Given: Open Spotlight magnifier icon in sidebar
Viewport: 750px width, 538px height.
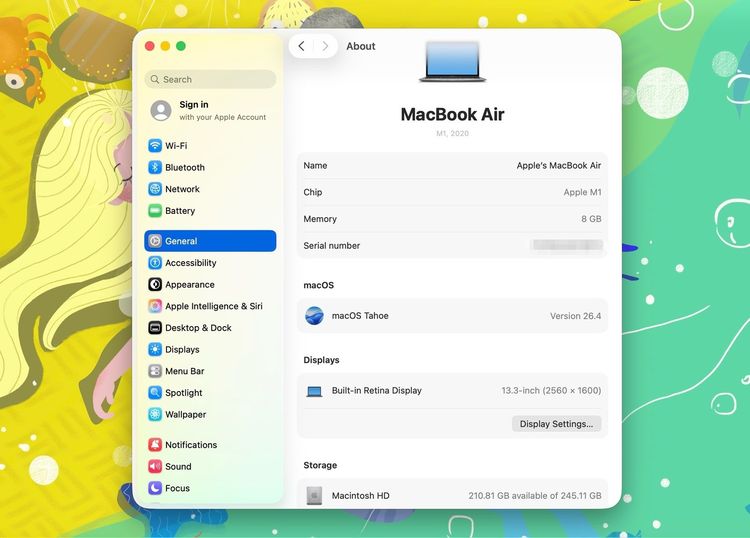Looking at the screenshot, I should (155, 393).
